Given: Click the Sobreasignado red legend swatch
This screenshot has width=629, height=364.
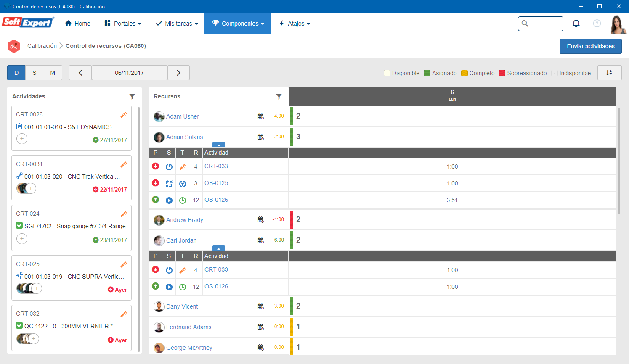Looking at the screenshot, I should (x=502, y=73).
